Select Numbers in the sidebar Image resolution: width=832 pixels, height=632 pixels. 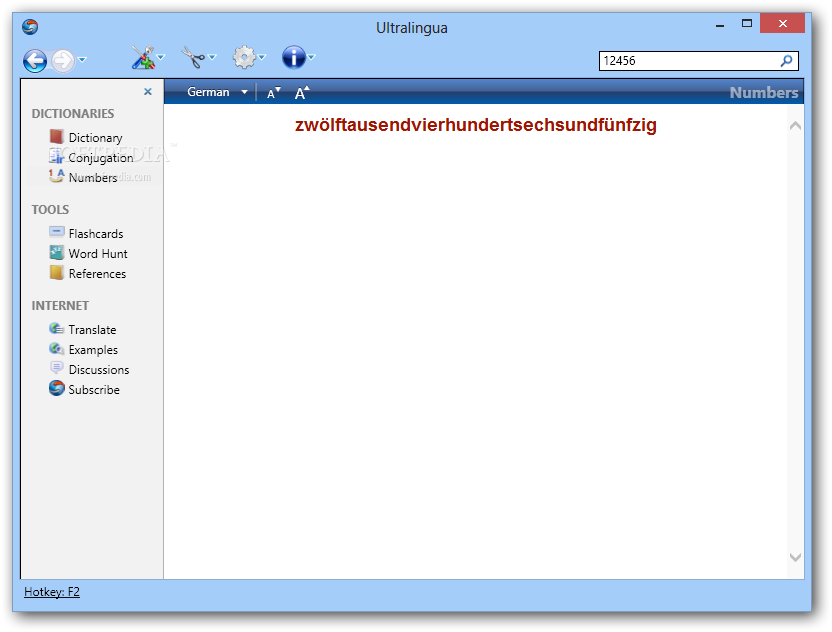(x=93, y=177)
